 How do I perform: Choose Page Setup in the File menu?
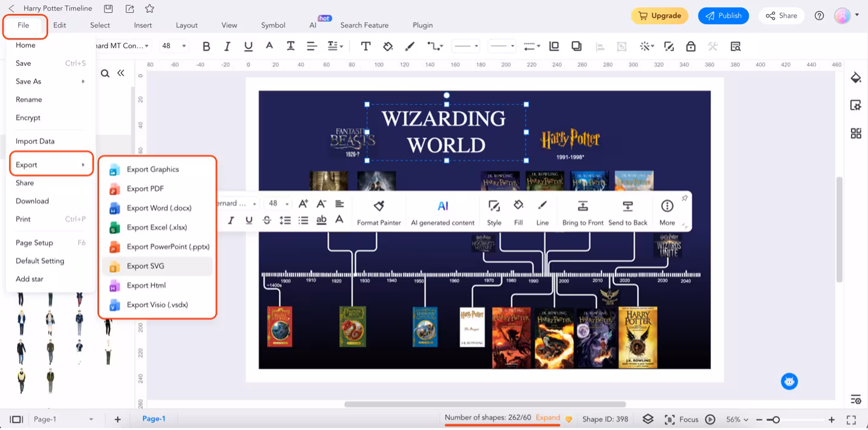coord(51,243)
